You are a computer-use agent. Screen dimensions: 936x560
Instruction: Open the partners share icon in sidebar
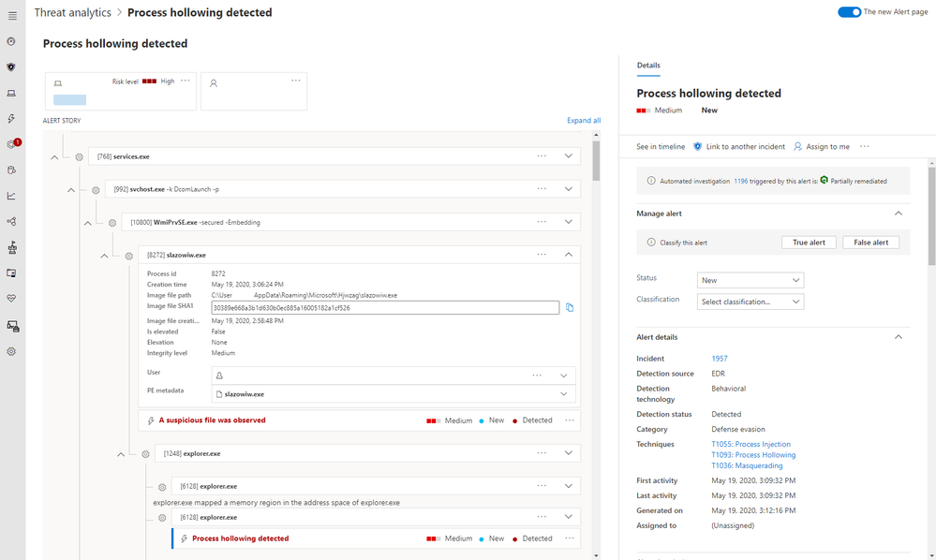tap(11, 221)
